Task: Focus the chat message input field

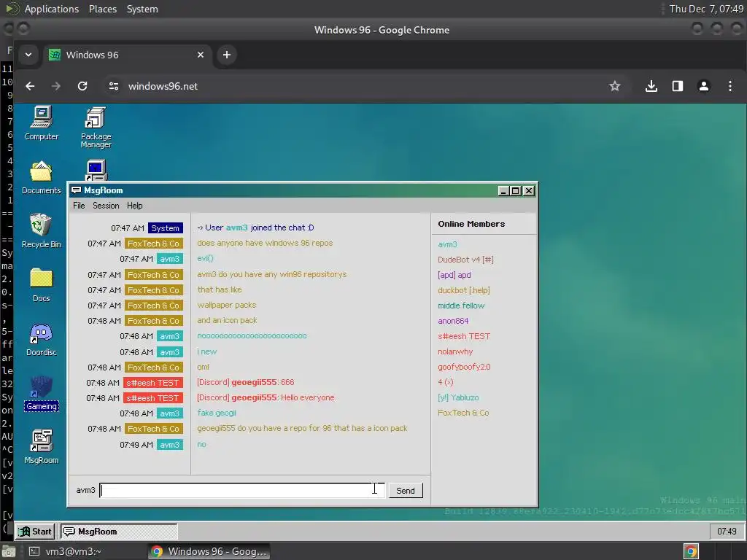Action: tap(242, 490)
